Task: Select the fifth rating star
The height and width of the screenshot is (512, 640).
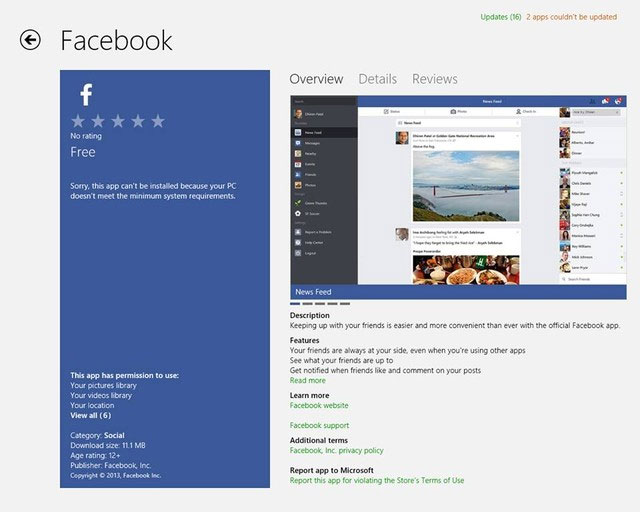Action: point(158,121)
